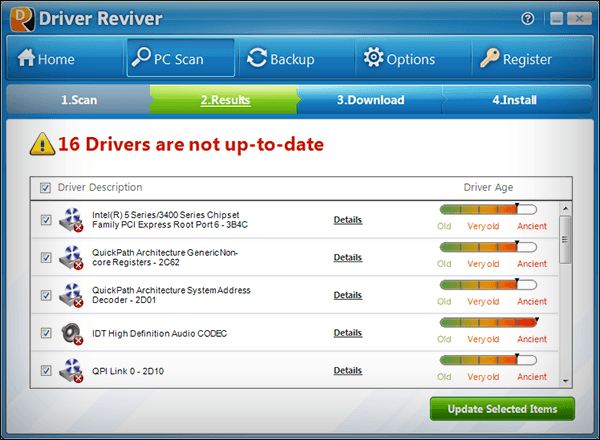Screen dimensions: 600x440
Task: Uncheck the QPI Link 0 - 2D10 checkbox
Action: pos(46,370)
